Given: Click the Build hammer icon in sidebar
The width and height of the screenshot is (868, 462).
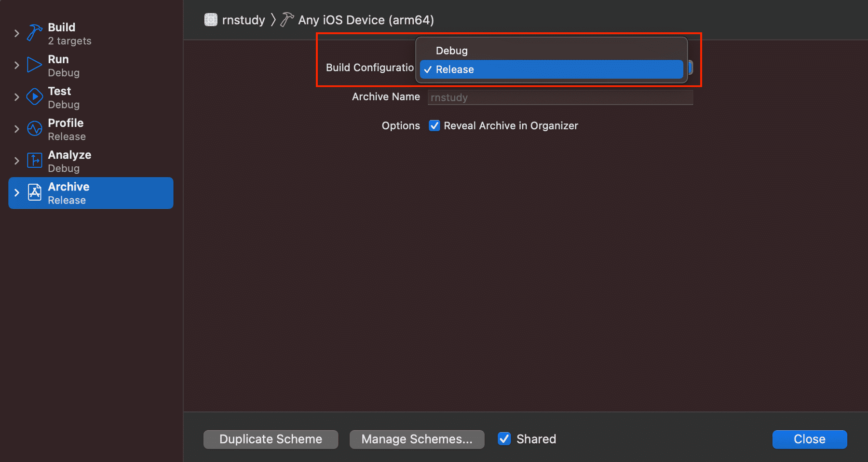Looking at the screenshot, I should (34, 33).
